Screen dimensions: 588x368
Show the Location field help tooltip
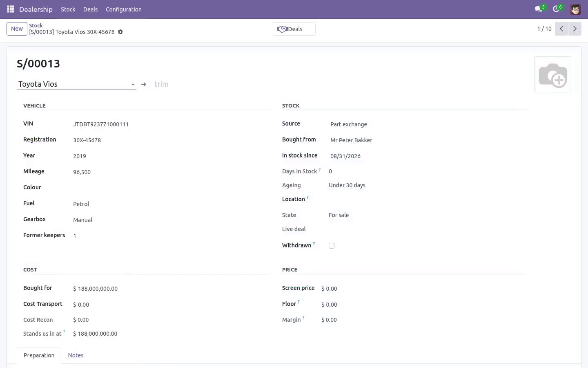point(307,197)
